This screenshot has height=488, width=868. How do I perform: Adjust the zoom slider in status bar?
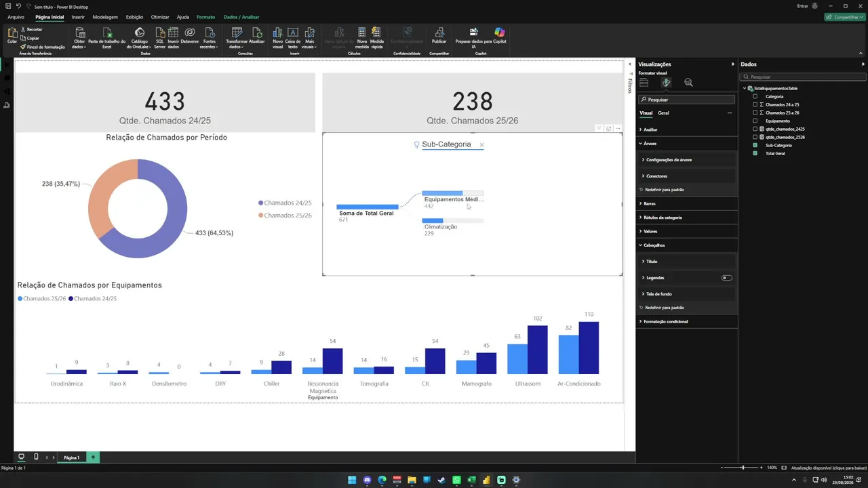tap(743, 468)
